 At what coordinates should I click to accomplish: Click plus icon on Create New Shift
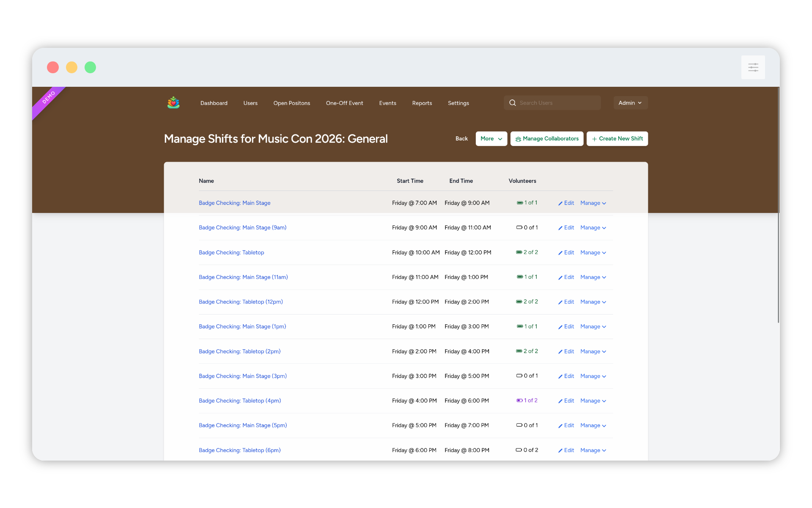click(x=594, y=139)
